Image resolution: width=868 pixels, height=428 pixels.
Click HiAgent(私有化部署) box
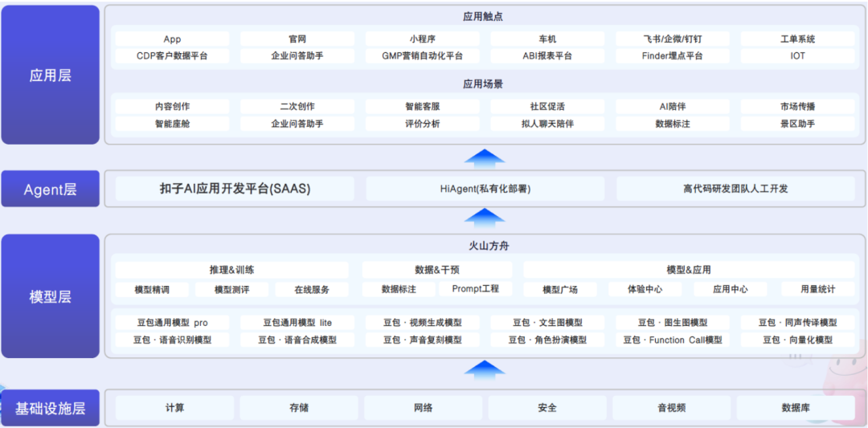(x=485, y=189)
